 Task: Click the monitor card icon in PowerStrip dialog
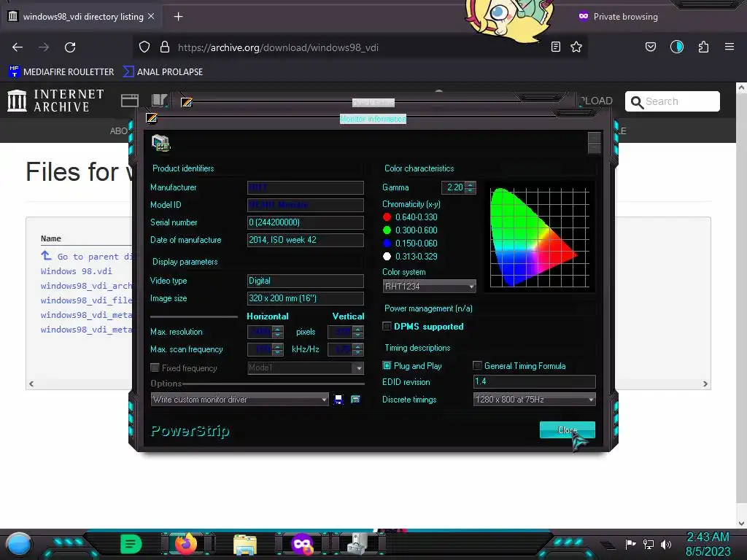[x=161, y=143]
